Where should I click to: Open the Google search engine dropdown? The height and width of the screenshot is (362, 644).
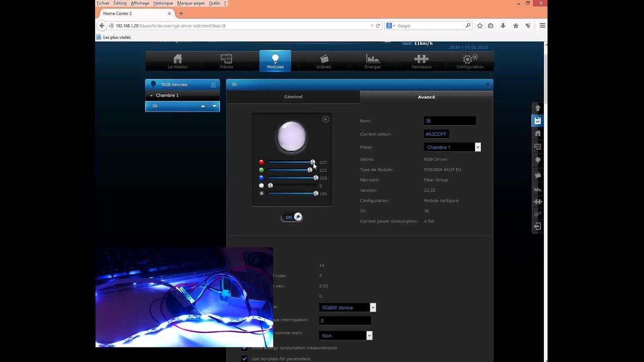pyautogui.click(x=391, y=26)
